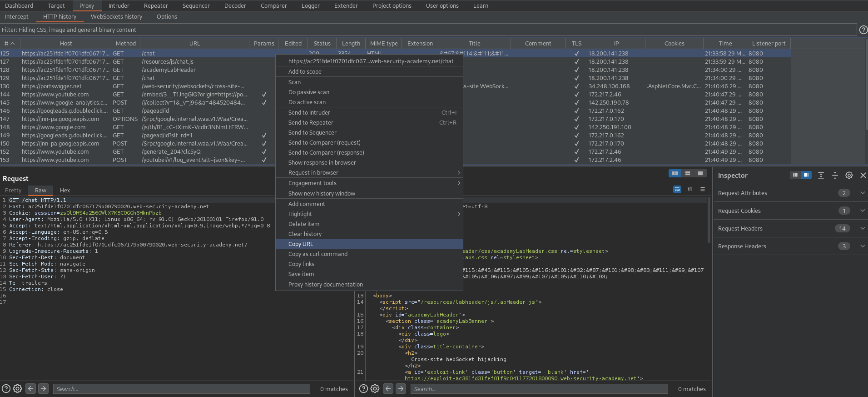
Task: Select the tabbed message layout icon
Action: pyautogui.click(x=700, y=173)
